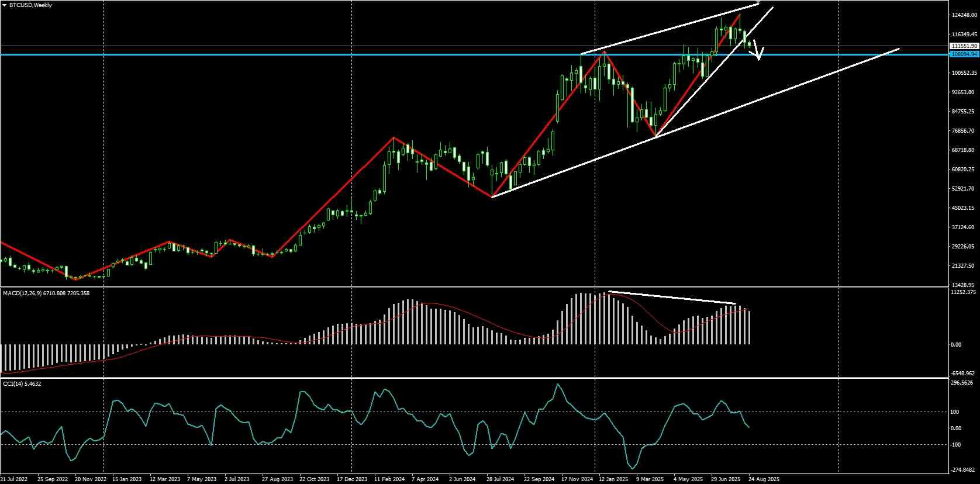
Task: Click the MACD scale value 11252.375
Action: [x=964, y=292]
